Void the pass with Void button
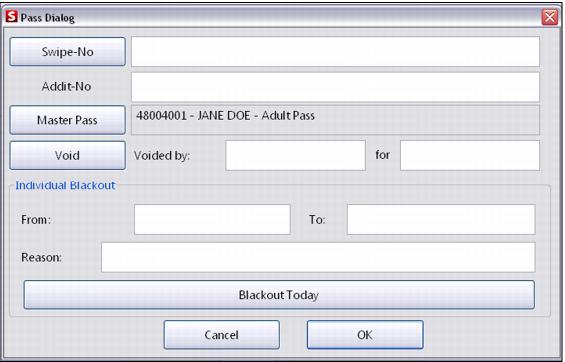Screen dimensions: 565x362 (x=67, y=155)
